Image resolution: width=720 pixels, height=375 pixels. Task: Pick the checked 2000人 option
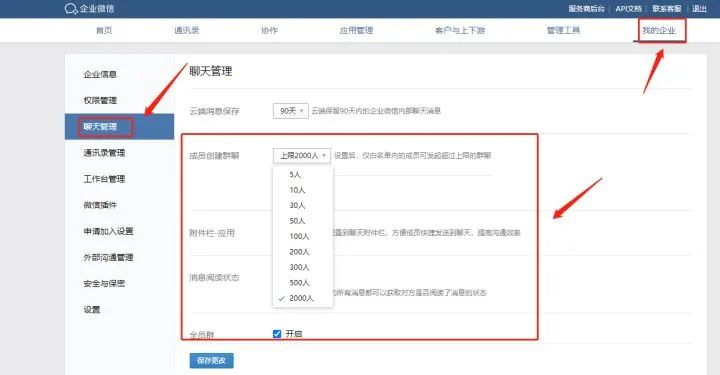[x=301, y=298]
